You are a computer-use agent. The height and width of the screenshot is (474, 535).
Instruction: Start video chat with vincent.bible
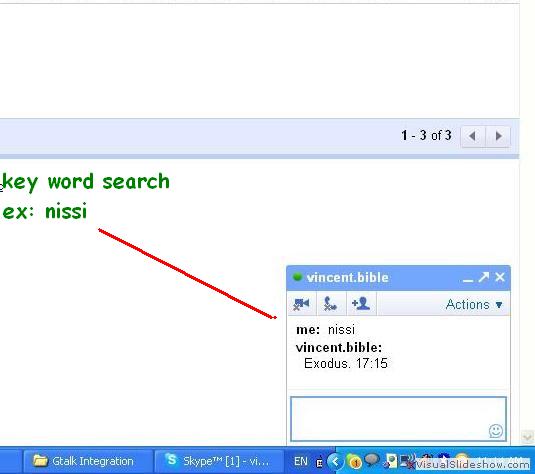pos(301,303)
